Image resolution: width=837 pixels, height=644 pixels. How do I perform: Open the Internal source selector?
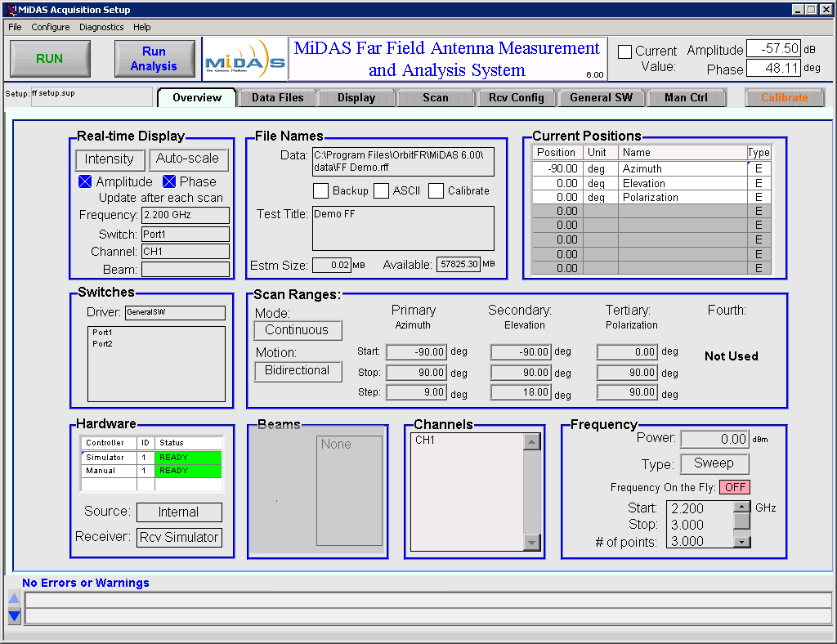tap(179, 512)
